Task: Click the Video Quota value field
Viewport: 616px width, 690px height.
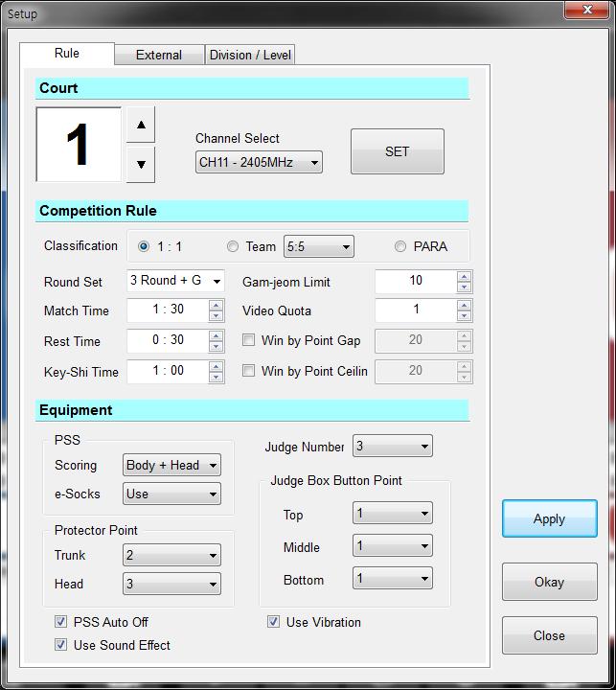Action: point(416,310)
